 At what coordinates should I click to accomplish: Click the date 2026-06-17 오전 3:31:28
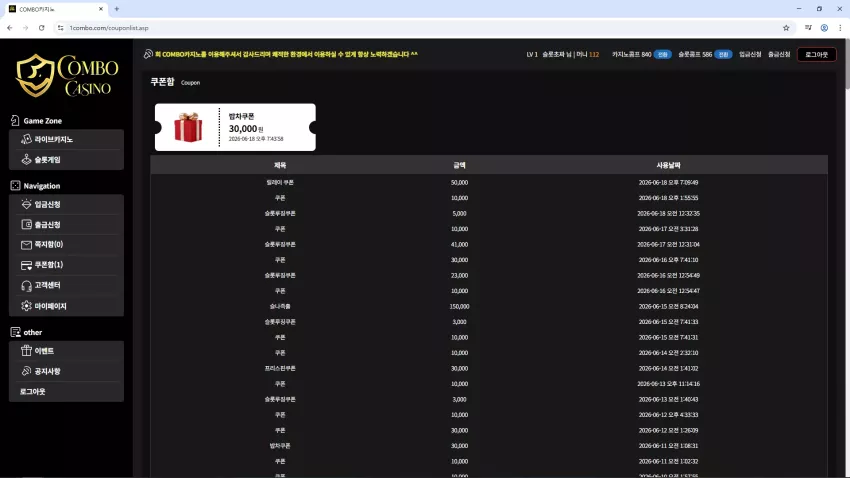[x=668, y=229]
